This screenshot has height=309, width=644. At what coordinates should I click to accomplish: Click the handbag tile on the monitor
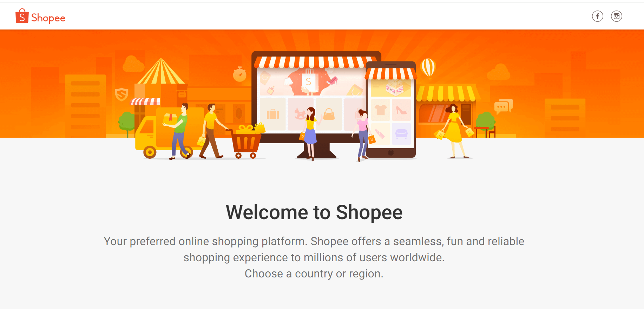tap(329, 114)
